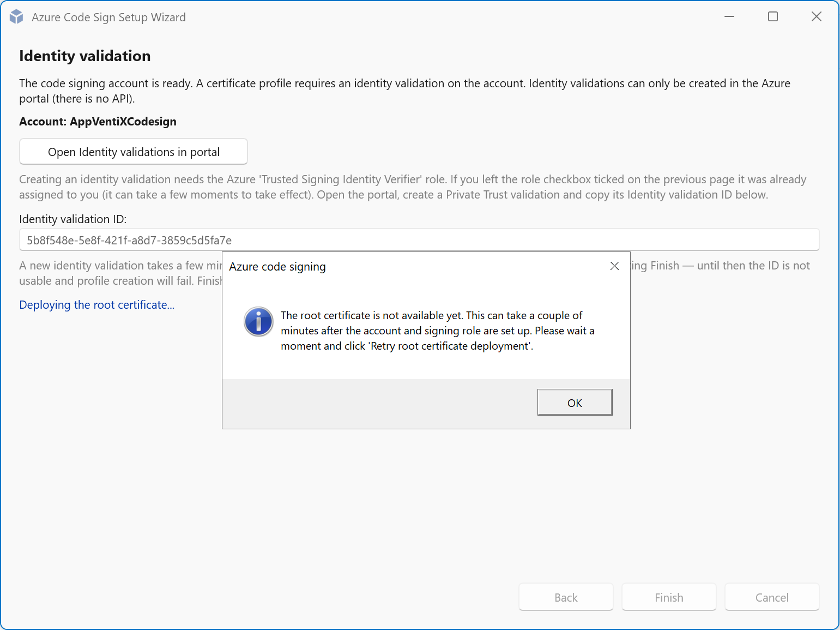Click the 'Identity validation ID:' label

[72, 219]
